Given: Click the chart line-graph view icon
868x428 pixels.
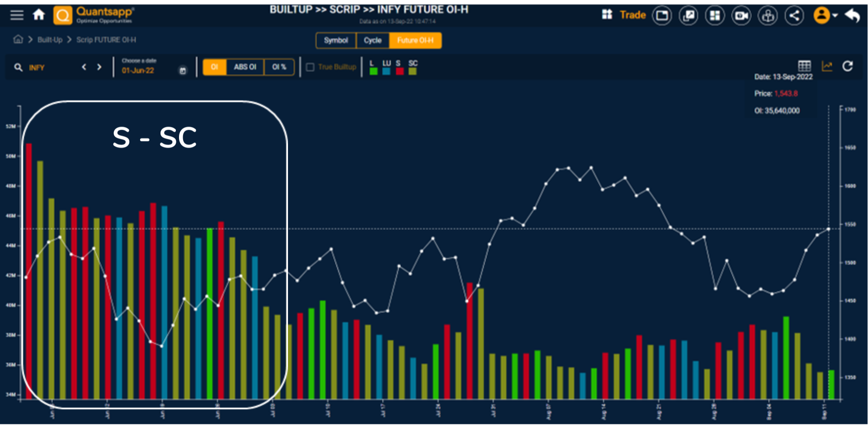Looking at the screenshot, I should pyautogui.click(x=827, y=66).
